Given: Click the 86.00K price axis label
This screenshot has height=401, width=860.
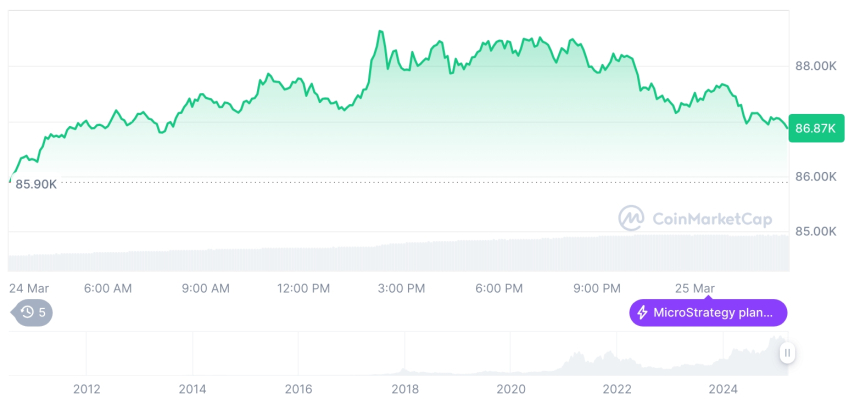Looking at the screenshot, I should coord(815,177).
